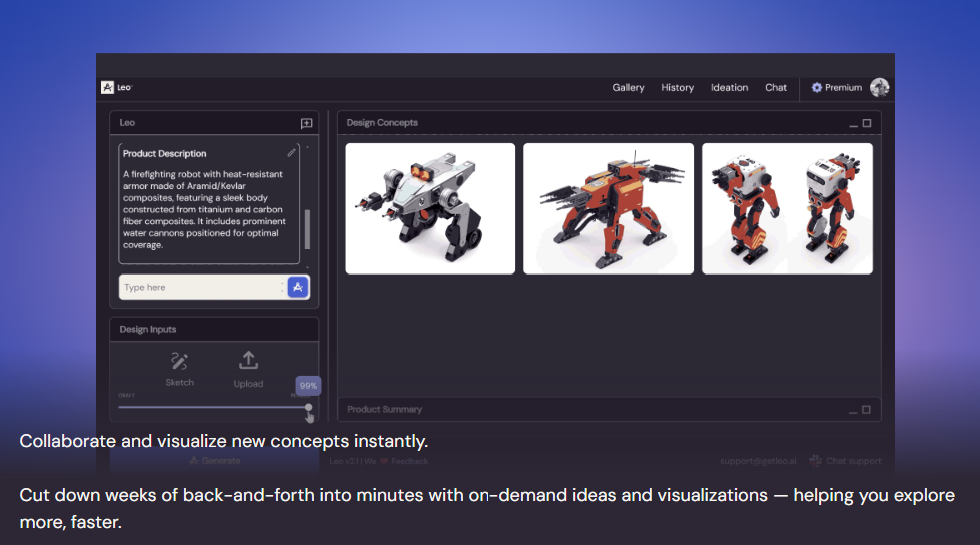Expand the Product Summary panel fully
Image resolution: width=980 pixels, height=545 pixels.
(x=867, y=409)
